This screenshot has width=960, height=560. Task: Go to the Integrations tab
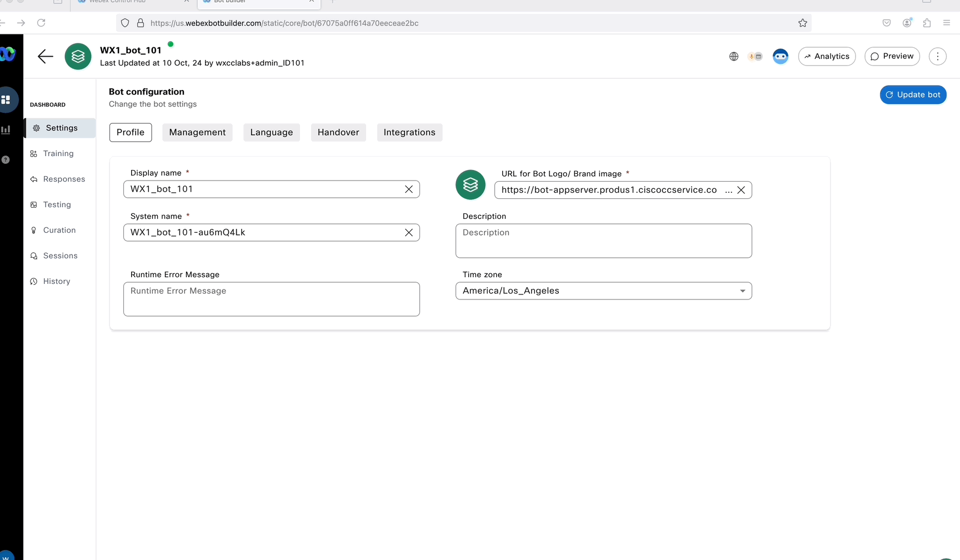pos(409,132)
